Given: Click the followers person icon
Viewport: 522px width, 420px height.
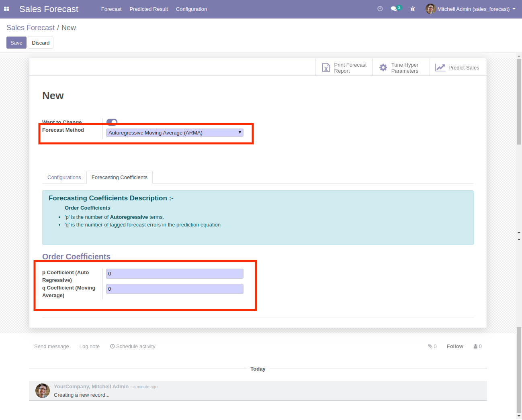Looking at the screenshot, I should [x=475, y=346].
